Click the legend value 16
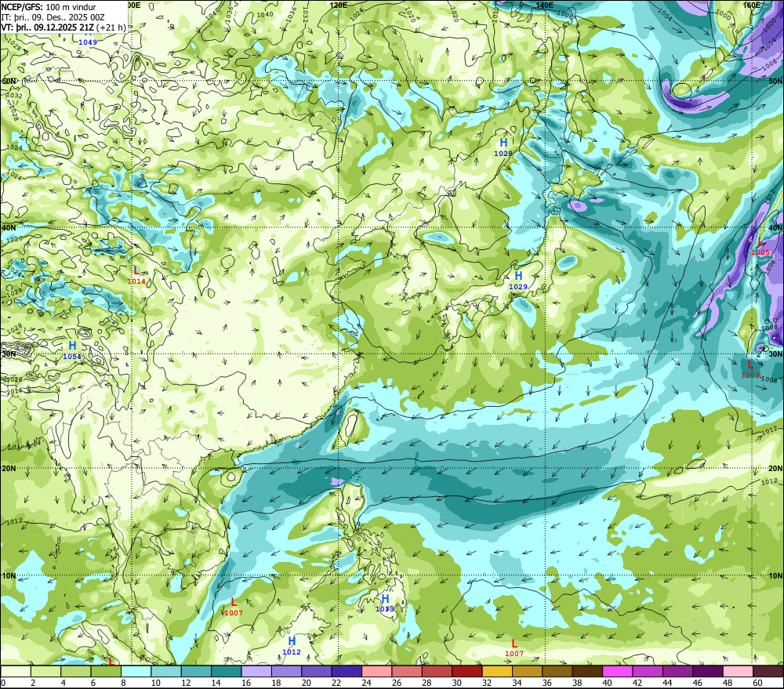 tap(246, 683)
